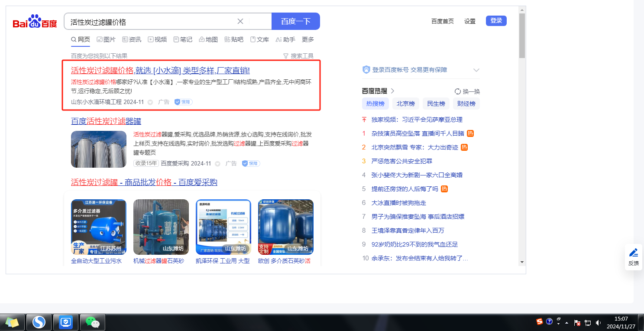
Task: Click the 热 badge beside 北京突然飘雪
Action: click(464, 147)
